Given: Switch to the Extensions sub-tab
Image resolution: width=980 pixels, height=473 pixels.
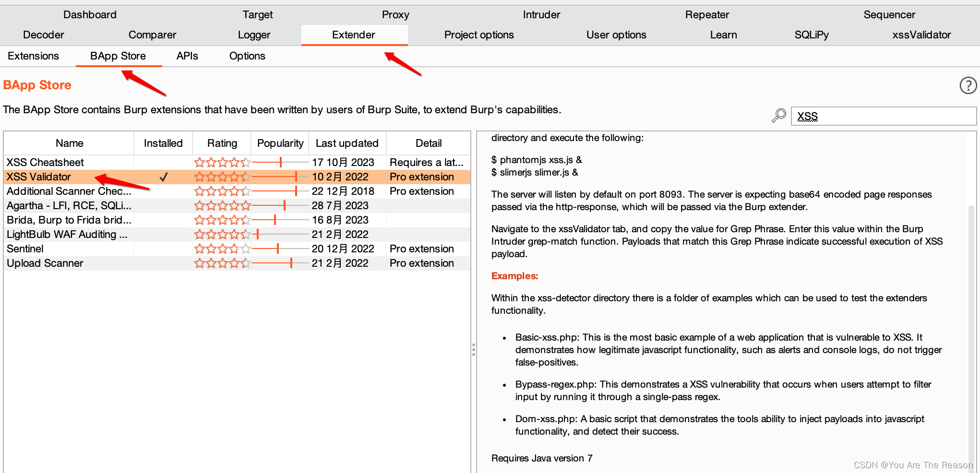Looking at the screenshot, I should point(33,56).
